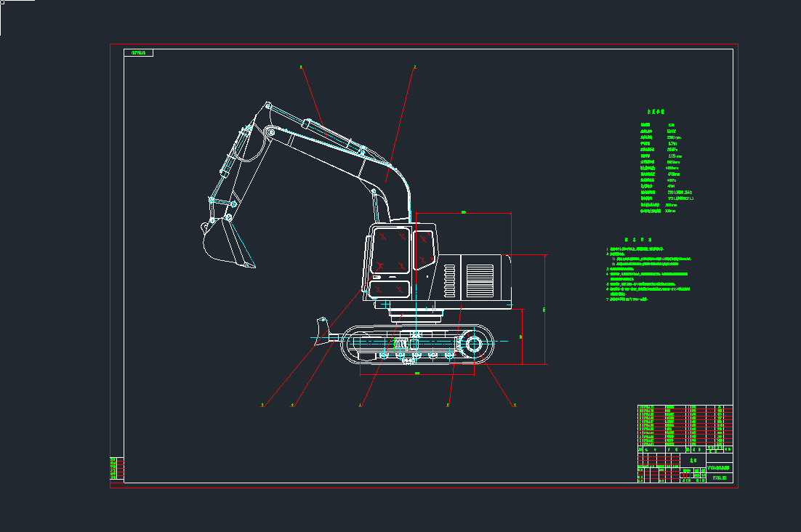Click the small side cab window
801x532 pixels.
[x=424, y=250]
